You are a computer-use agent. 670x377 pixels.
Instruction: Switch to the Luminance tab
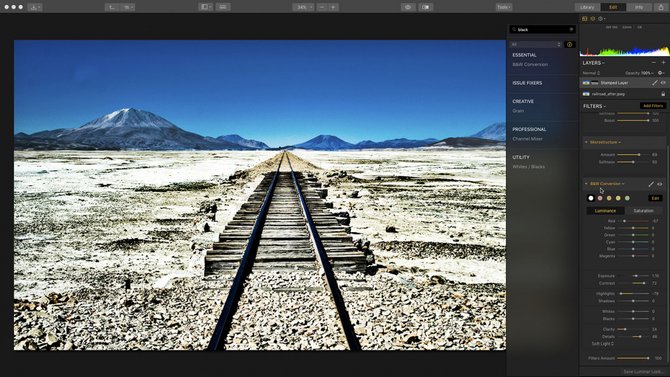coord(605,211)
